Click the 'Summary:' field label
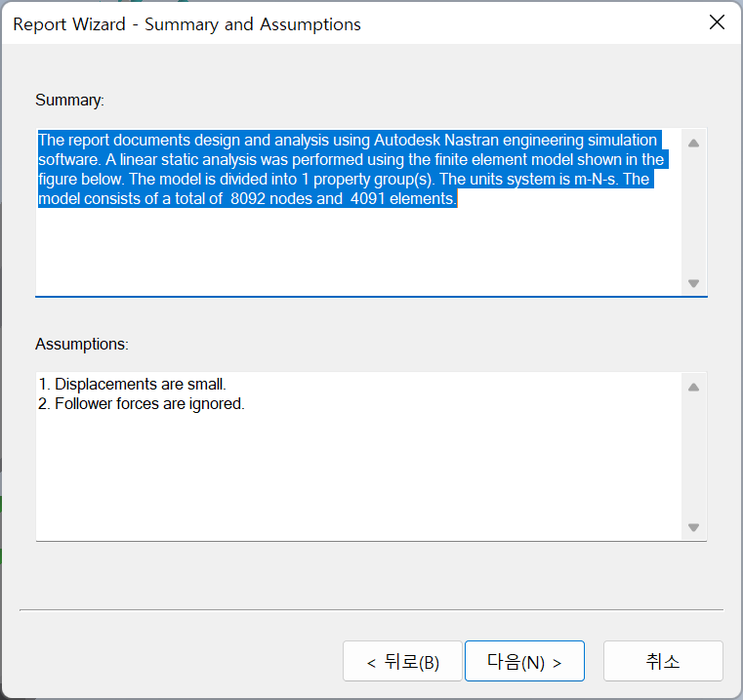The image size is (743, 700). pyautogui.click(x=69, y=100)
